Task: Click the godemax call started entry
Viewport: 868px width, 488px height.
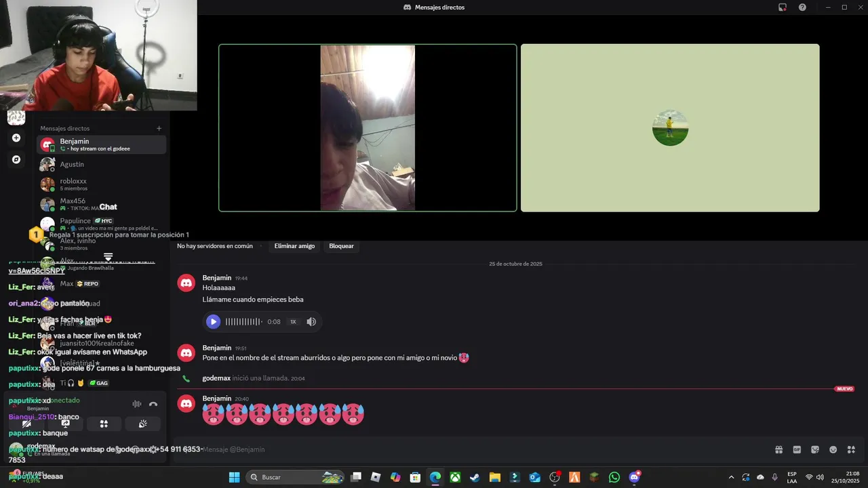Action: (253, 378)
